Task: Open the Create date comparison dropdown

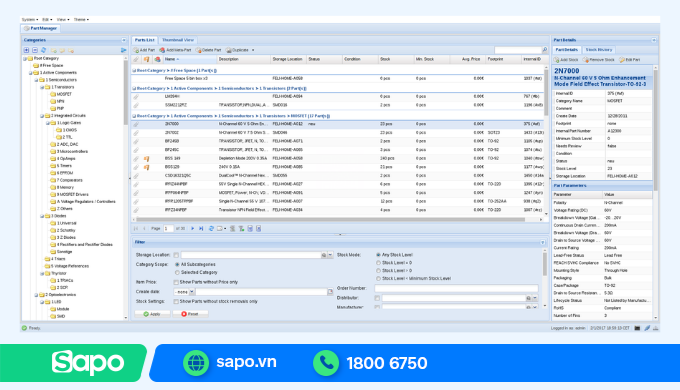Action: pyautogui.click(x=192, y=292)
